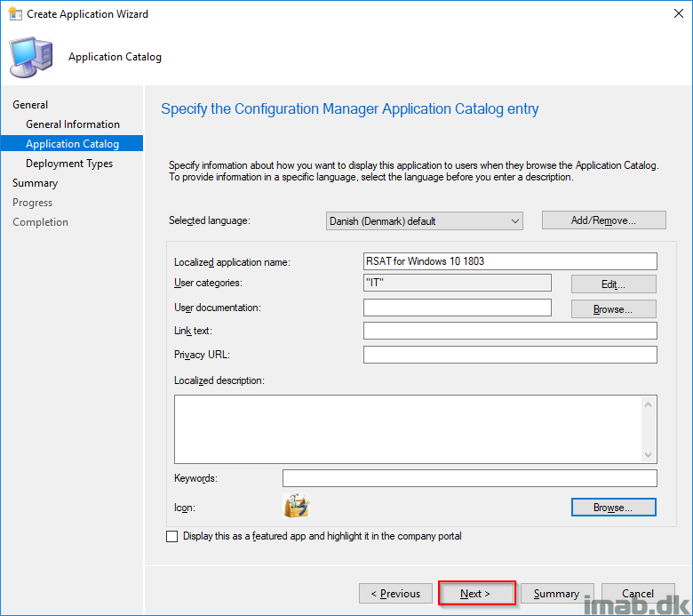Screen dimensions: 693x616
Task: Open the Deployment Types step
Action: pyautogui.click(x=69, y=164)
